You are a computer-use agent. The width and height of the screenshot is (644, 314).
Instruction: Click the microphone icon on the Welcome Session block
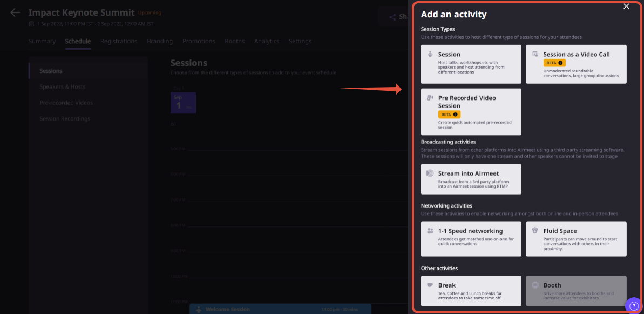pyautogui.click(x=199, y=309)
